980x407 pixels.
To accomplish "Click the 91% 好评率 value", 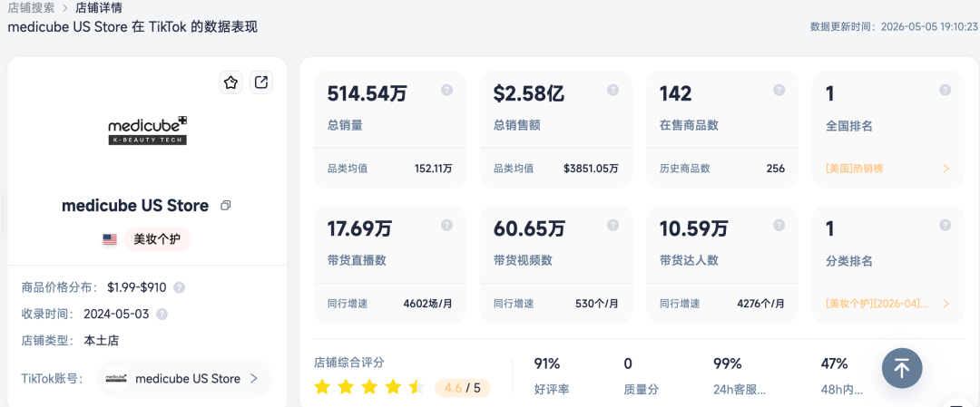I will tap(547, 363).
